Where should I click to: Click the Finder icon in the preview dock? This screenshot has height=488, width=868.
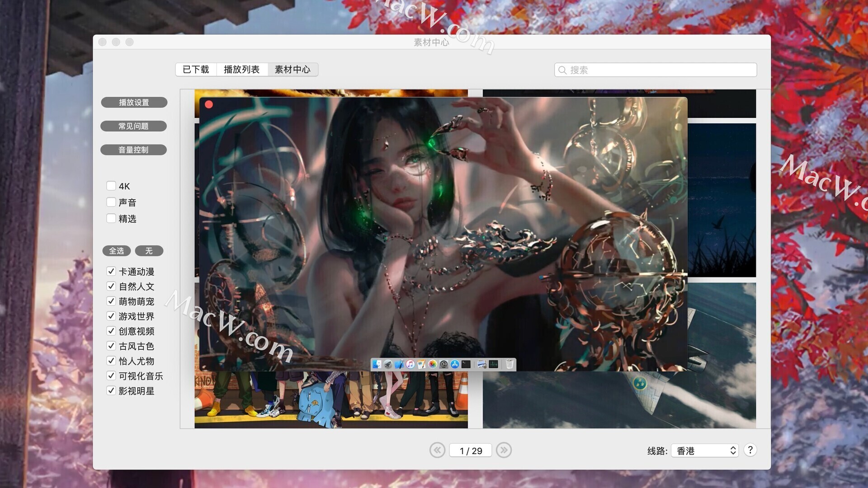(x=377, y=364)
